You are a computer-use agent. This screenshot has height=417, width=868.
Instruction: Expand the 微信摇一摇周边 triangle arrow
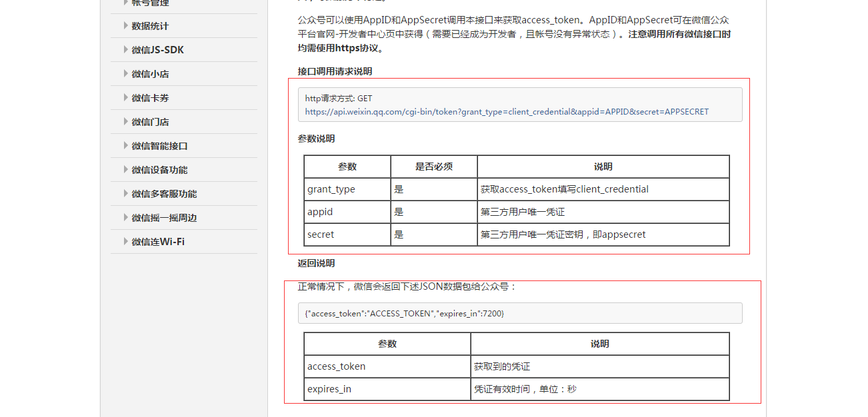126,217
